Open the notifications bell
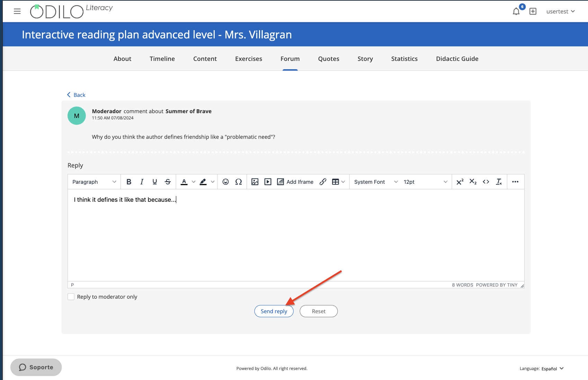Image resolution: width=588 pixels, height=380 pixels. click(x=516, y=11)
